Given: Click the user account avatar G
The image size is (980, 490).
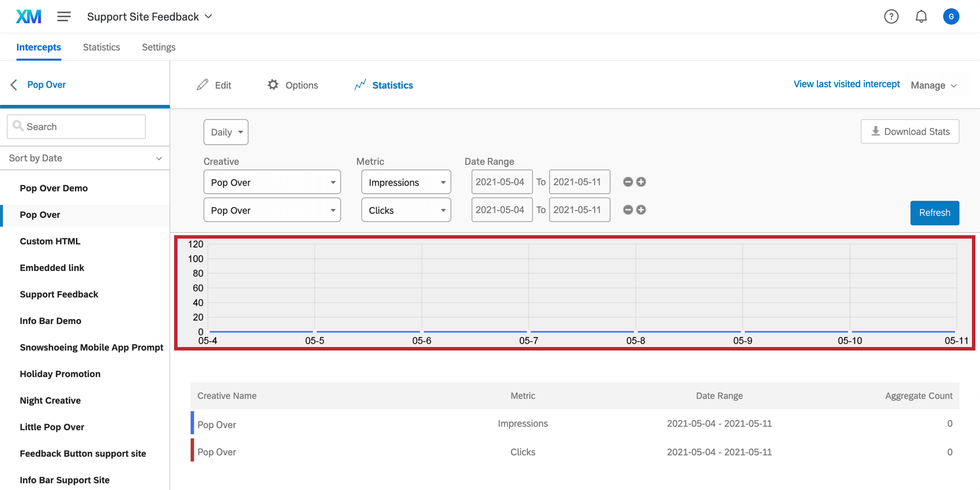Looking at the screenshot, I should point(951,17).
